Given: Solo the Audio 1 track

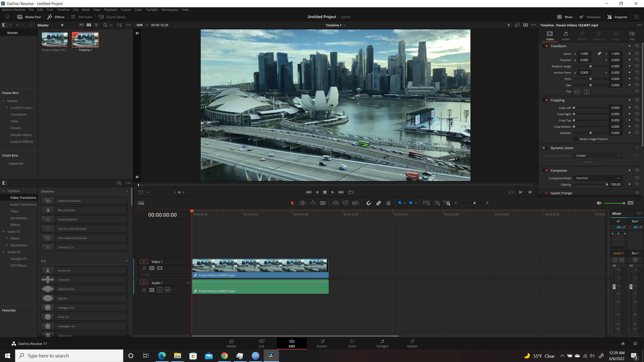Looking at the screenshot, I should (x=160, y=290).
